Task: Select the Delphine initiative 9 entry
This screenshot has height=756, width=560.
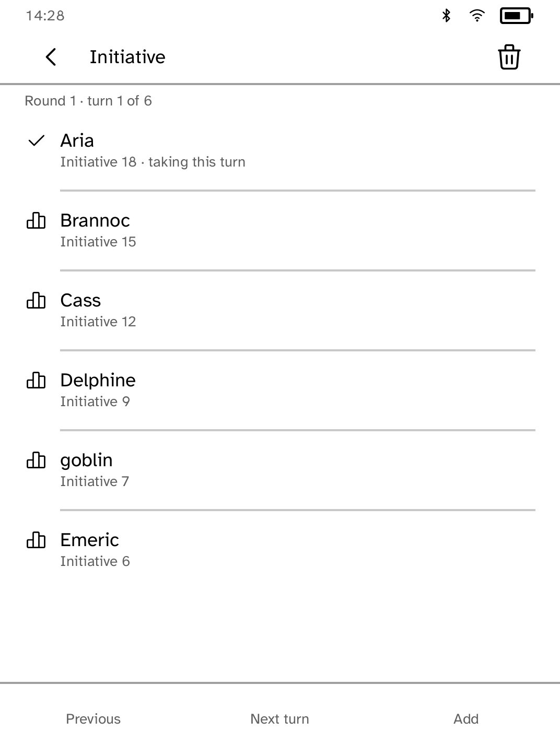Action: click(x=280, y=391)
